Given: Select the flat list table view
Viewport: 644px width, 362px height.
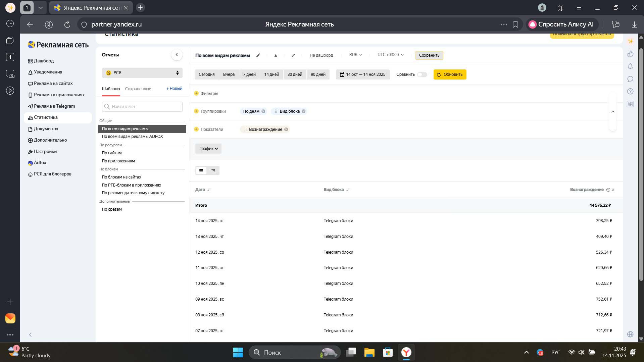Looking at the screenshot, I should click(x=201, y=171).
